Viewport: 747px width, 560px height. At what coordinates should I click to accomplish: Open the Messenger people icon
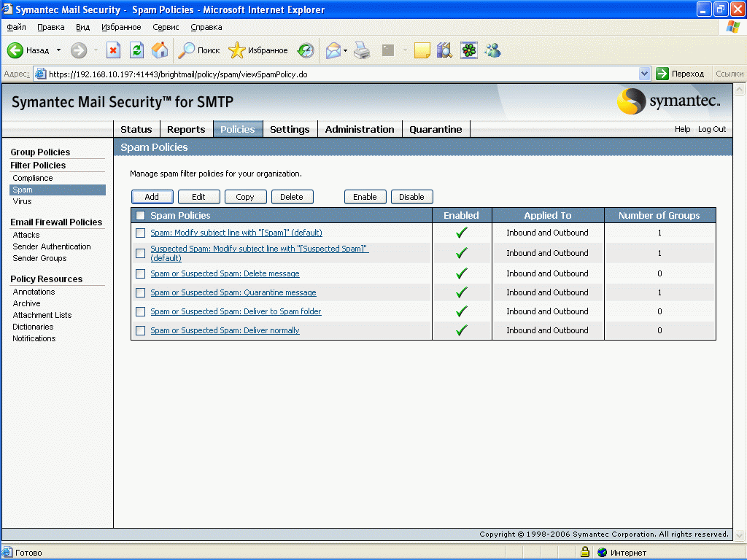pyautogui.click(x=492, y=50)
